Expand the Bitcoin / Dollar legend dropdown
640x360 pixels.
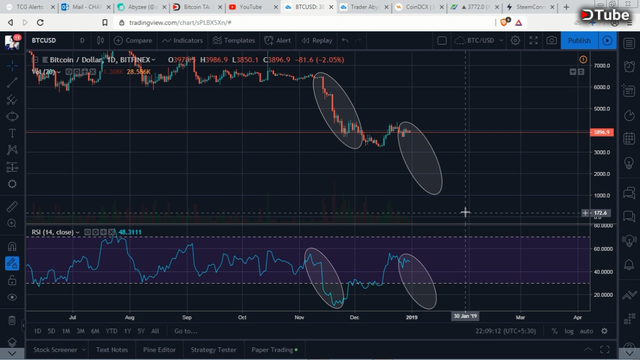153,60
